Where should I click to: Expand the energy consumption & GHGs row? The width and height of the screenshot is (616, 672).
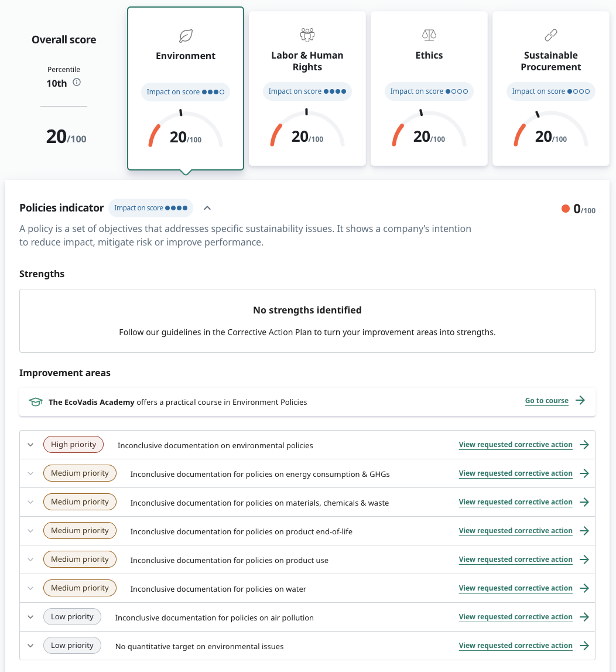[x=31, y=473]
